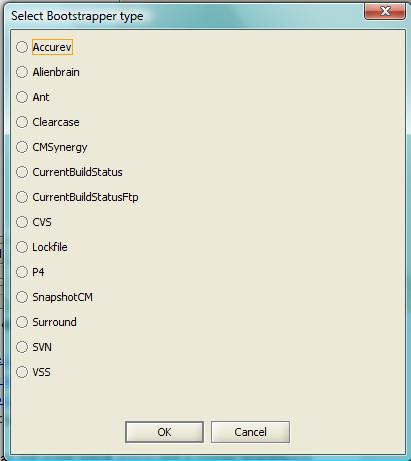Viewport: 411px width, 461px height.
Task: Choose VSS bootstrapper type
Action: click(x=22, y=372)
